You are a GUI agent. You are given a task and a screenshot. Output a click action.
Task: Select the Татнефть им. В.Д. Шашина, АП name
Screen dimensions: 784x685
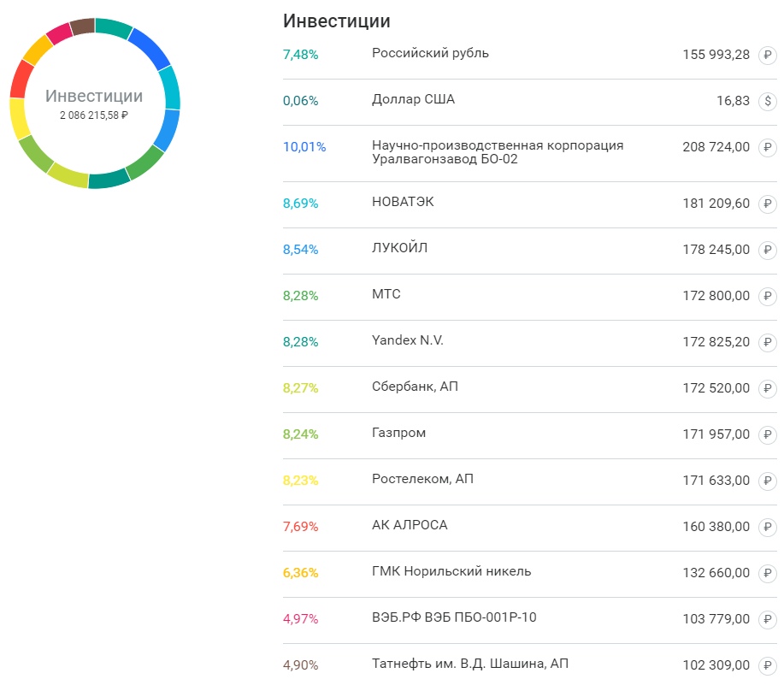tap(470, 664)
